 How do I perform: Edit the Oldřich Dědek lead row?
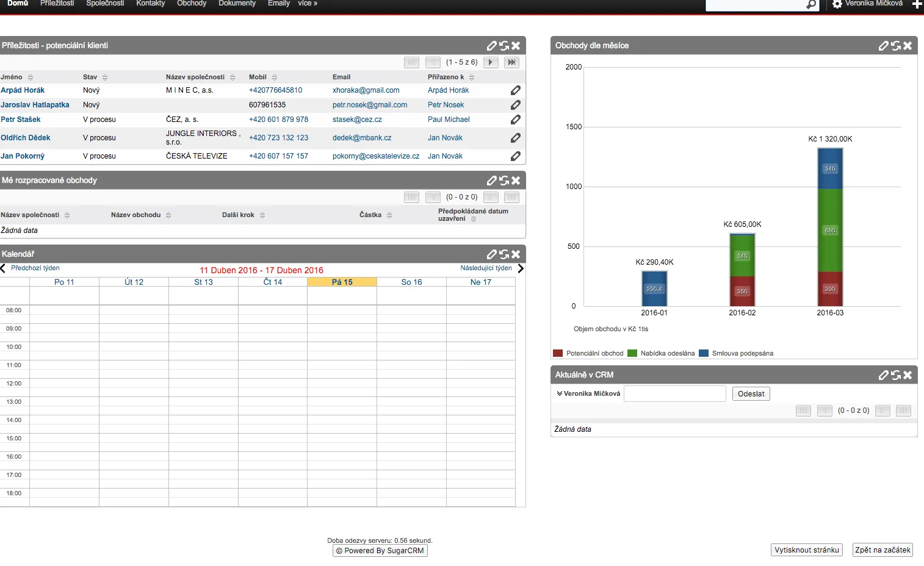coord(516,138)
